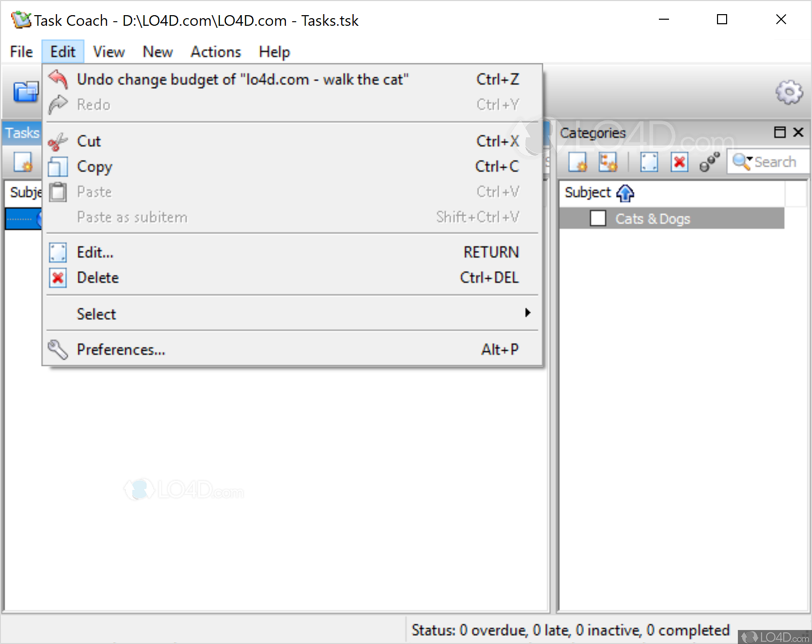
Task: Open settings via the gear icon
Action: click(788, 92)
